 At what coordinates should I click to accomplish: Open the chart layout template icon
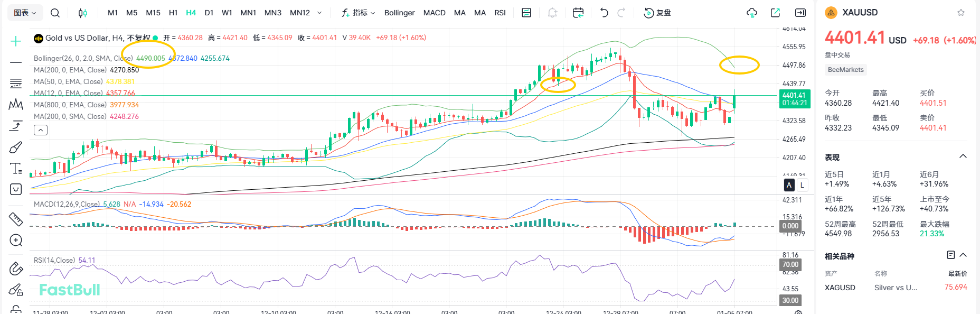tap(526, 13)
